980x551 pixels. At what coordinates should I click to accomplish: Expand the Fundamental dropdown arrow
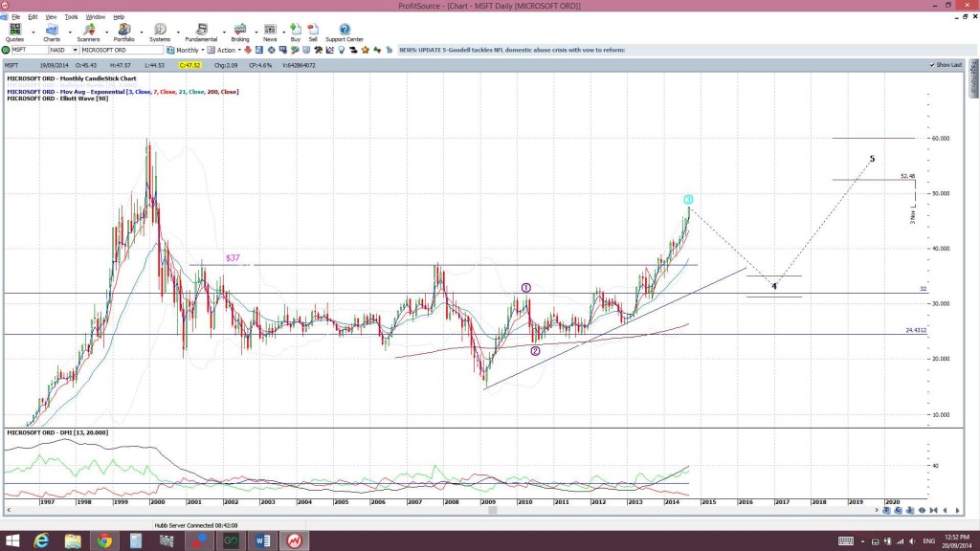tap(224, 32)
